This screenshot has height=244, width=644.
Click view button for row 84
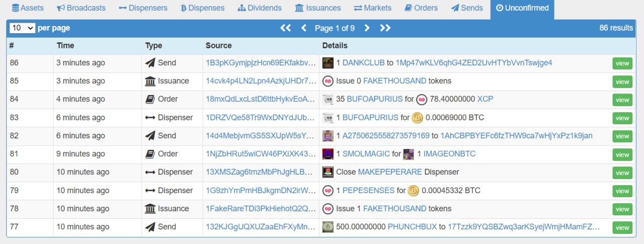coord(622,100)
